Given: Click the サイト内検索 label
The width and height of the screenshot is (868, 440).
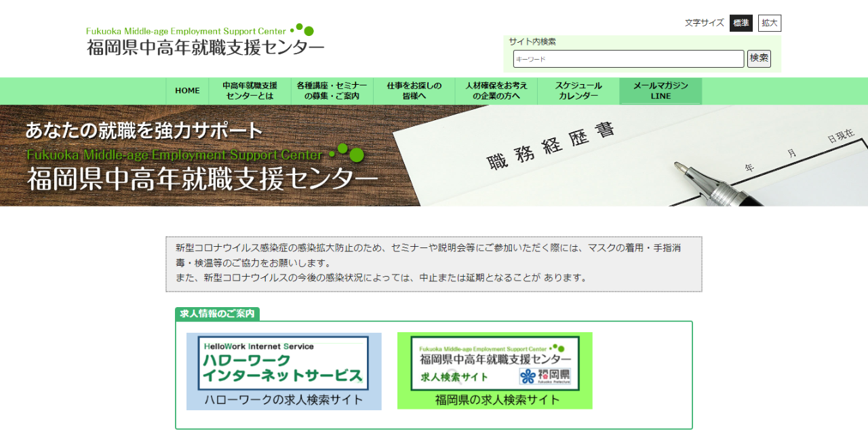Looking at the screenshot, I should point(532,41).
